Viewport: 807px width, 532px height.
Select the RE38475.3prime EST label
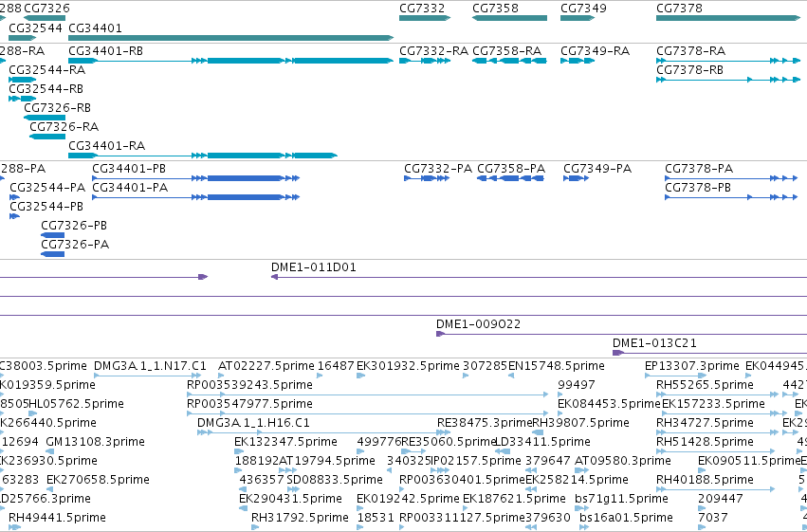485,423
